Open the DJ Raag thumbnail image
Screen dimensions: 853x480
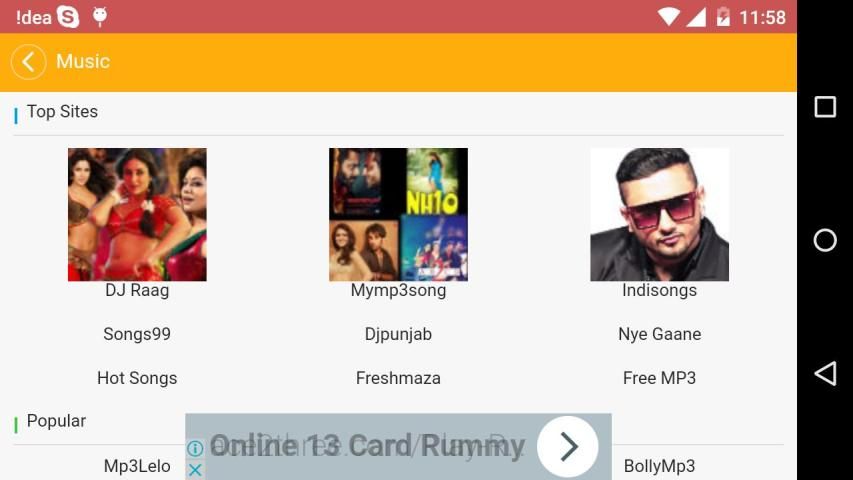(137, 214)
